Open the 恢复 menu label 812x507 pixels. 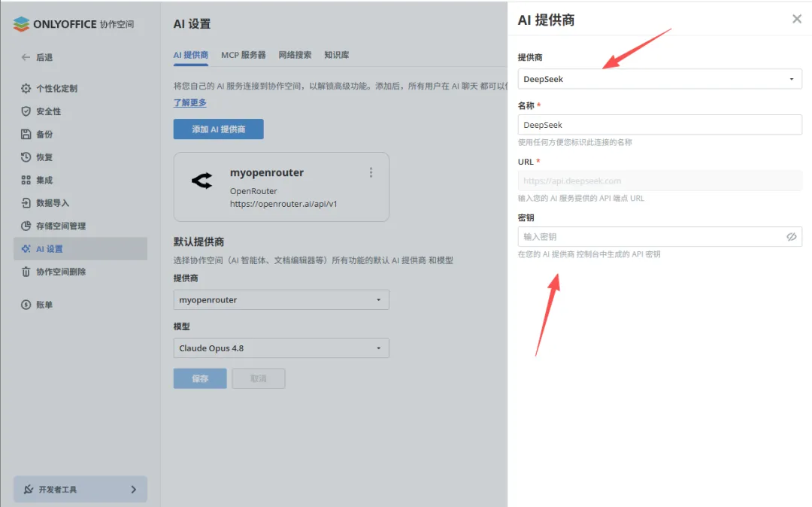[44, 157]
